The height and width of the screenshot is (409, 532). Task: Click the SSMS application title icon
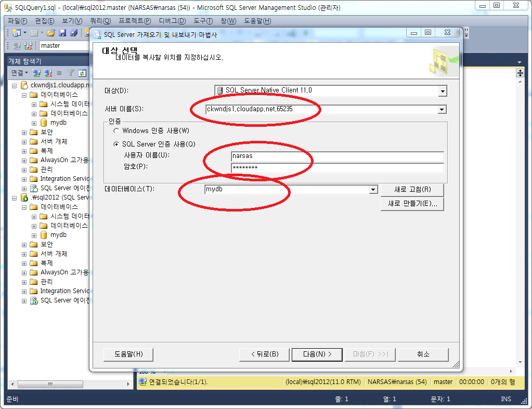[8, 7]
